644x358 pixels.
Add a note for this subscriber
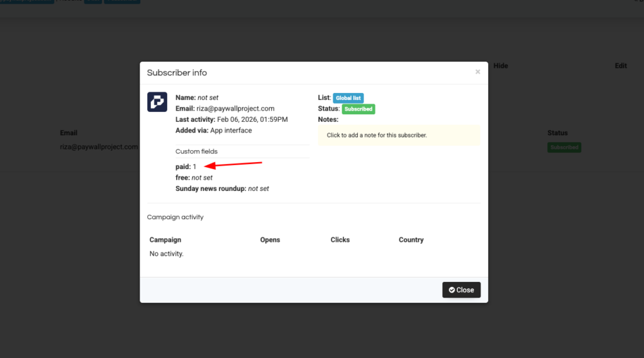click(x=399, y=135)
